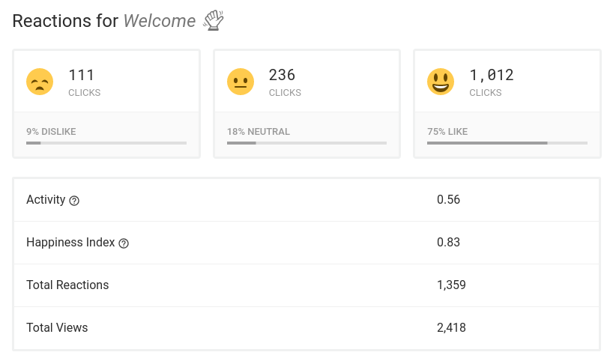This screenshot has width=613, height=364.
Task: Click the waving hand icon in title
Action: (213, 20)
